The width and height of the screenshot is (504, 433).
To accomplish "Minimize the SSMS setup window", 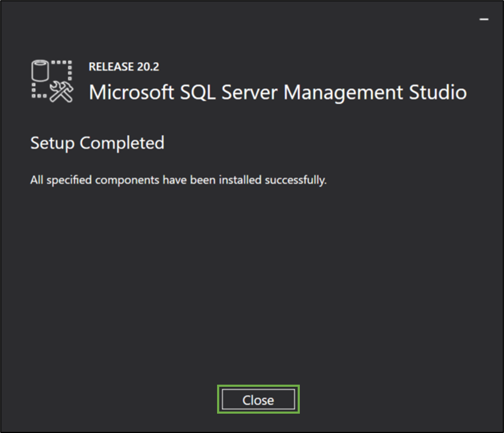I will 484,20.
